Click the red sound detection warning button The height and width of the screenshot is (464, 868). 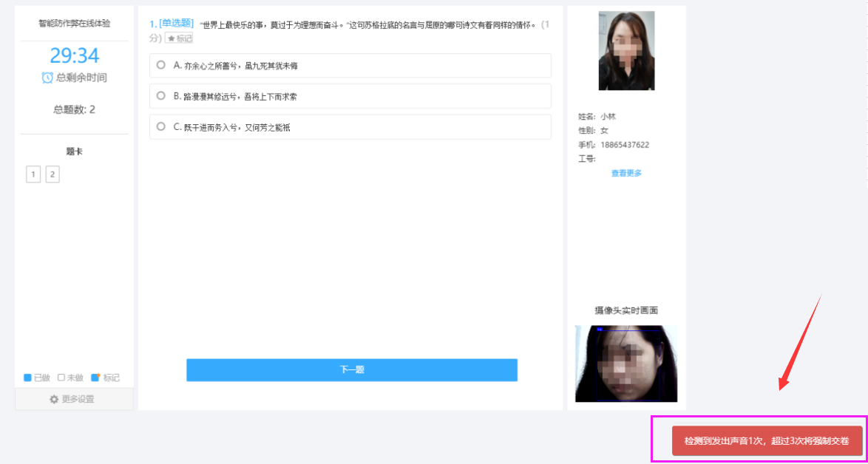(766, 440)
